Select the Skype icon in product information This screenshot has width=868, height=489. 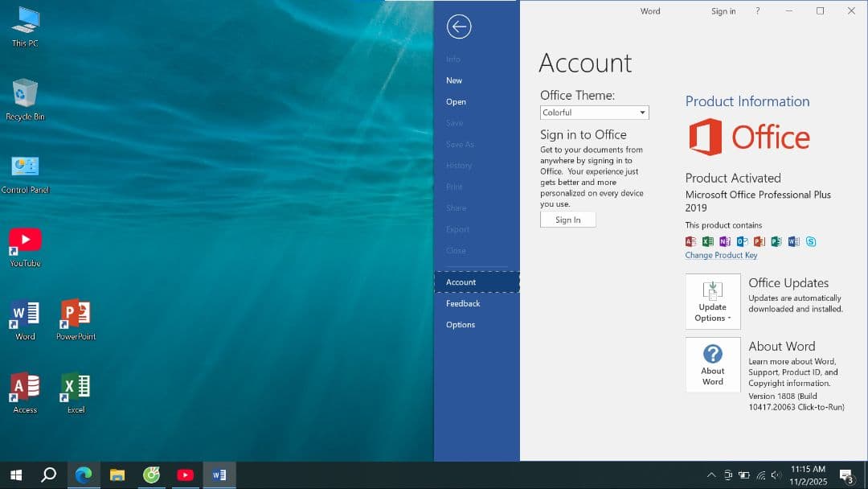click(x=812, y=241)
